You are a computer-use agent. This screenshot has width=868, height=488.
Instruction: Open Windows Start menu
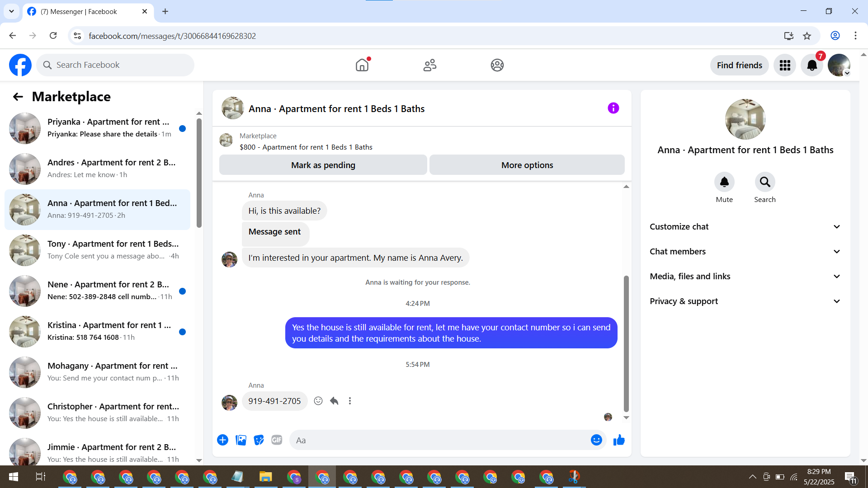tap(14, 477)
